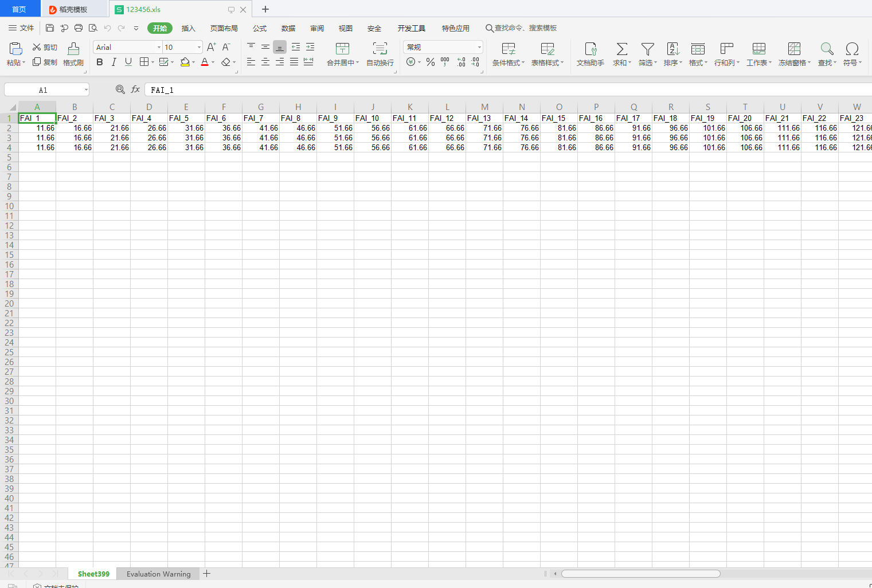Click Cut (剪切) scissors icon
This screenshot has height=588, width=872.
37,47
